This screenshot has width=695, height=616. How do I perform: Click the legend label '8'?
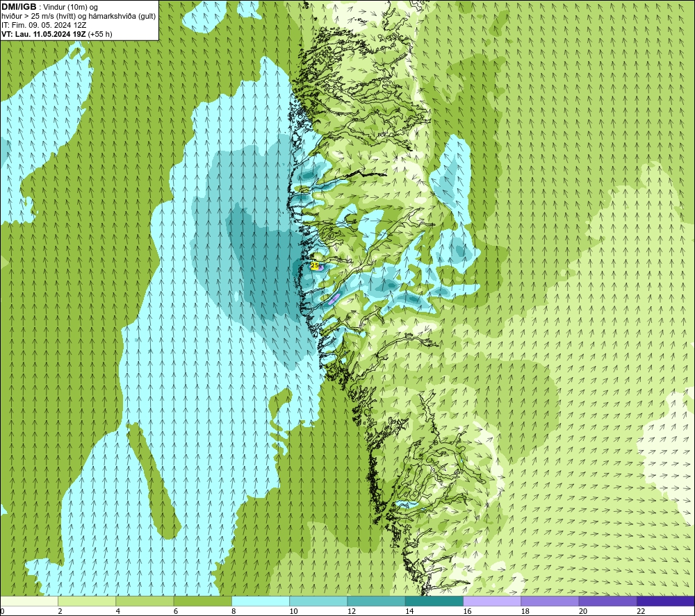[x=234, y=611]
